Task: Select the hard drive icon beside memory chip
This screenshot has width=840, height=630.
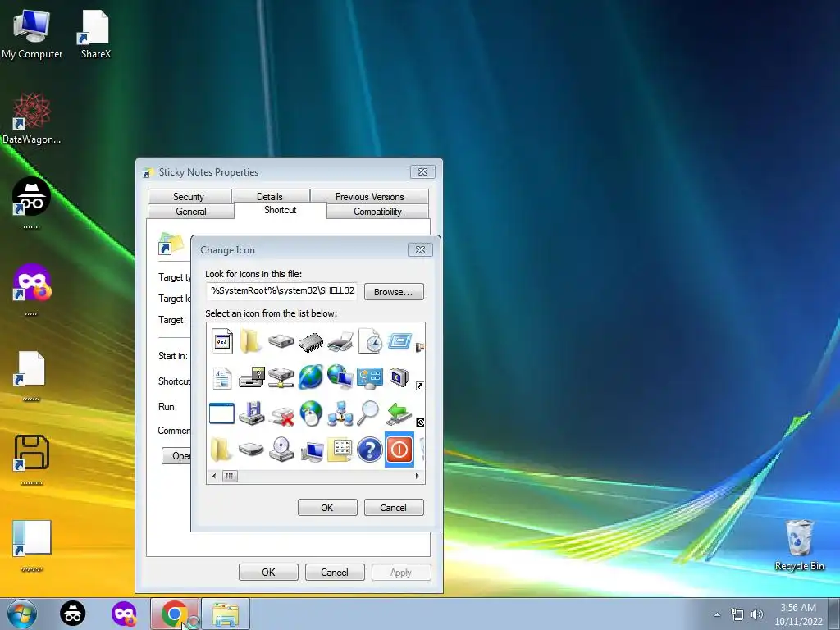Action: point(281,340)
